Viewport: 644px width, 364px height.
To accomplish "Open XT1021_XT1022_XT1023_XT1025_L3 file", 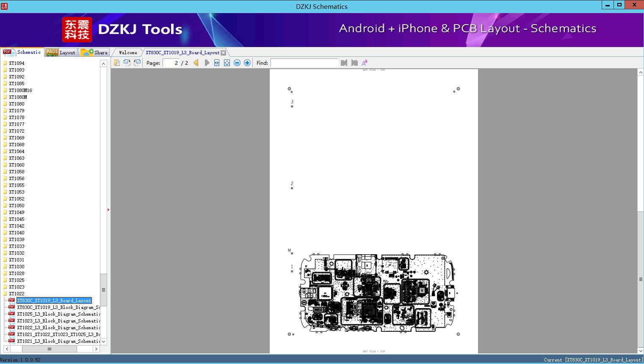I will [x=58, y=334].
